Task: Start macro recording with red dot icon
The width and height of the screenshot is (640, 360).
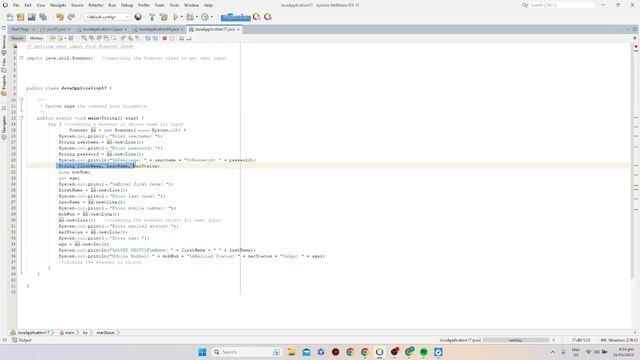Action: point(164,38)
